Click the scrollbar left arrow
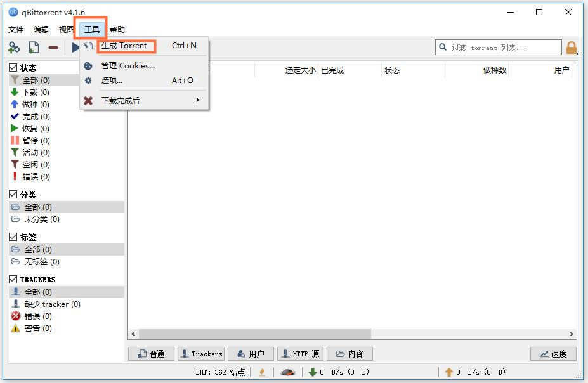Viewport: 588px width, 383px height. pyautogui.click(x=133, y=334)
